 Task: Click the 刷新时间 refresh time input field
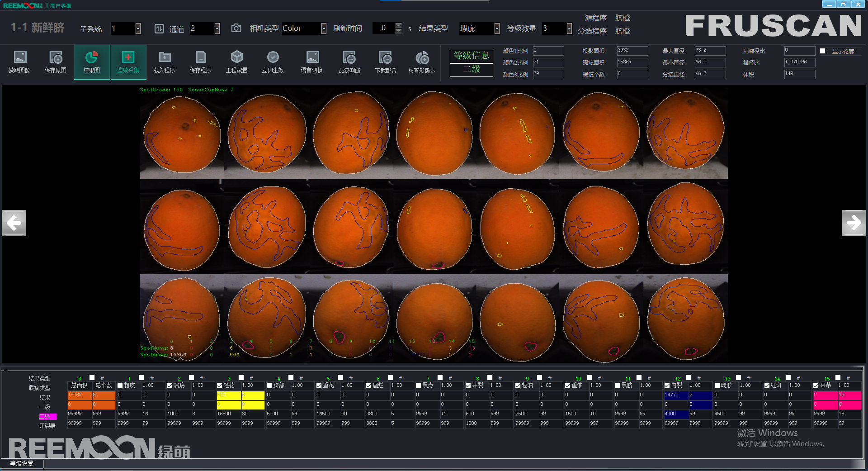point(383,28)
